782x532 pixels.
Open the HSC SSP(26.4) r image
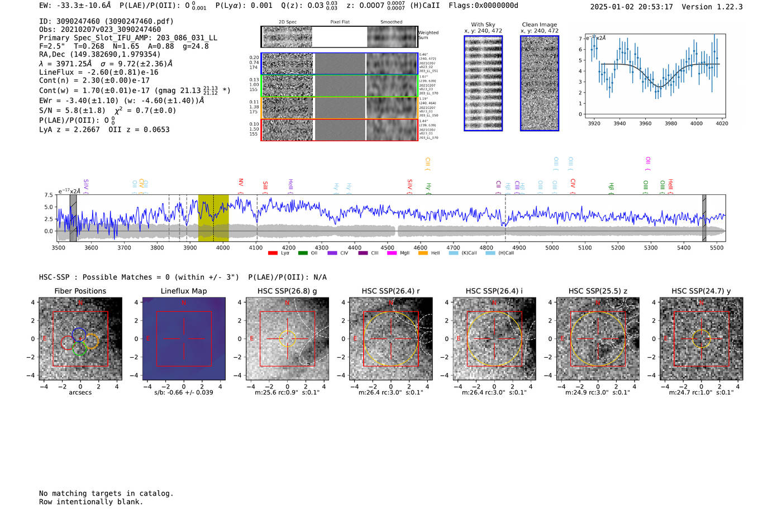click(x=391, y=339)
